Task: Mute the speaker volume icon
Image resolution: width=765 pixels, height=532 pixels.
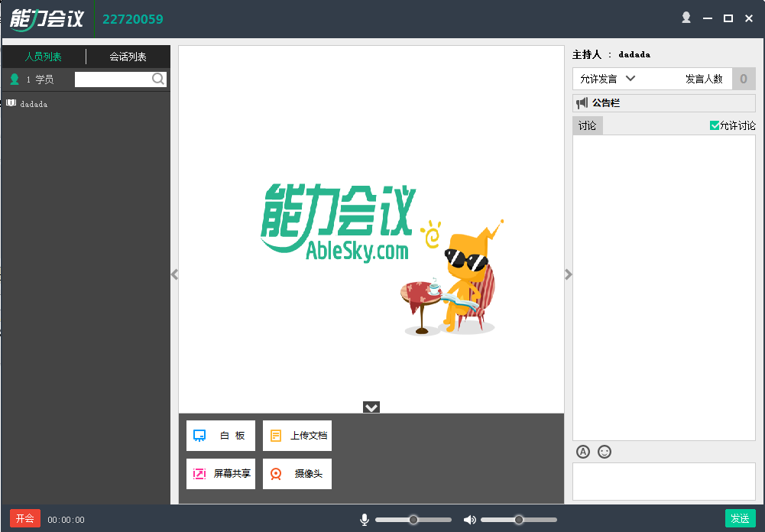Action: click(x=469, y=520)
